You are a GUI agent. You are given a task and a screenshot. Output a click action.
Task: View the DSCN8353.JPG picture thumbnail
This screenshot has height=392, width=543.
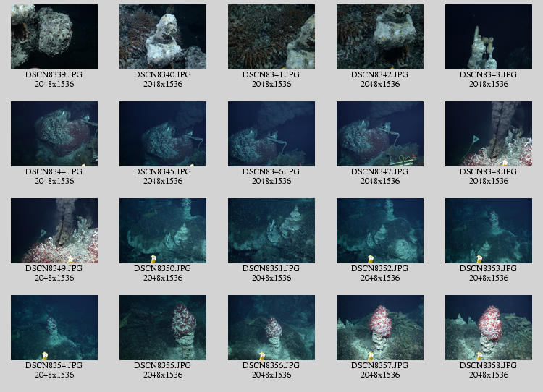coord(489,231)
